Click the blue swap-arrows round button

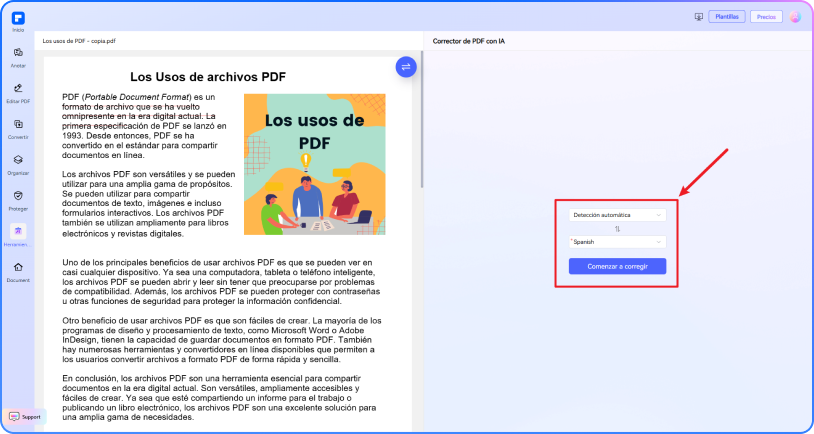tap(406, 67)
